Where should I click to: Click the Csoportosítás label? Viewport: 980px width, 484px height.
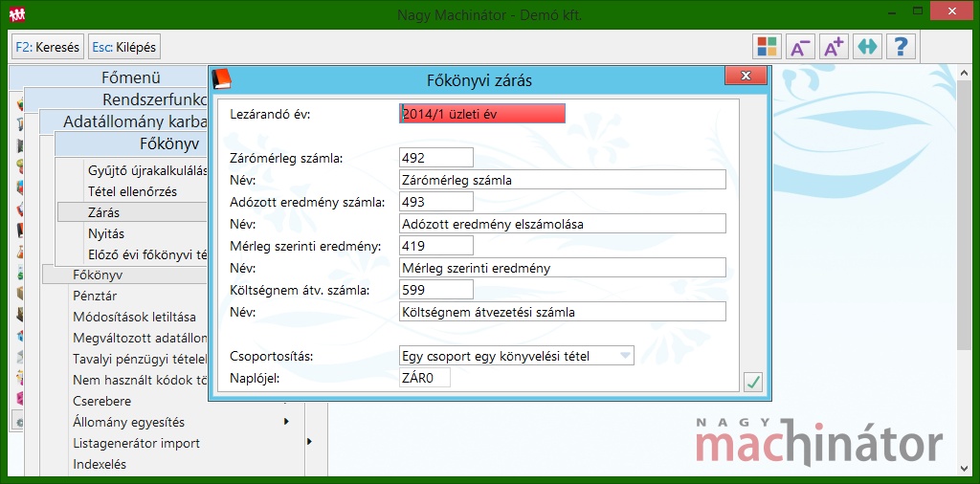(x=271, y=356)
